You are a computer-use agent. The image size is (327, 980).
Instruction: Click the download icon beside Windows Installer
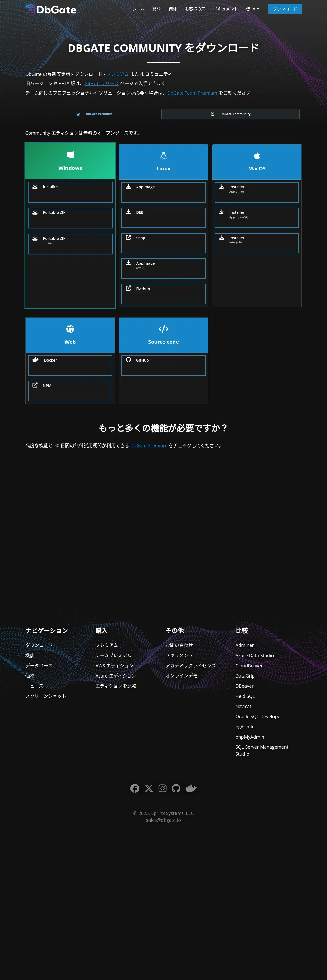point(35,186)
